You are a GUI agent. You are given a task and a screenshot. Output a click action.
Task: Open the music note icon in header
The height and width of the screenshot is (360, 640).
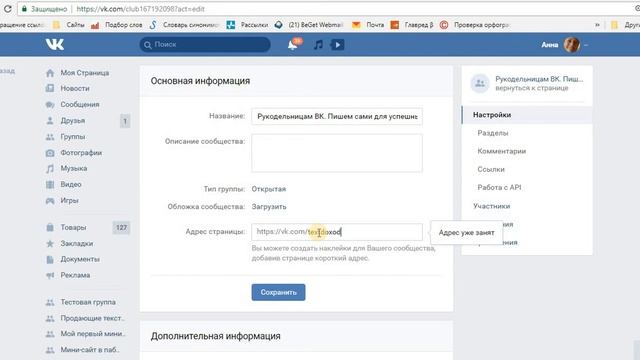coord(318,44)
